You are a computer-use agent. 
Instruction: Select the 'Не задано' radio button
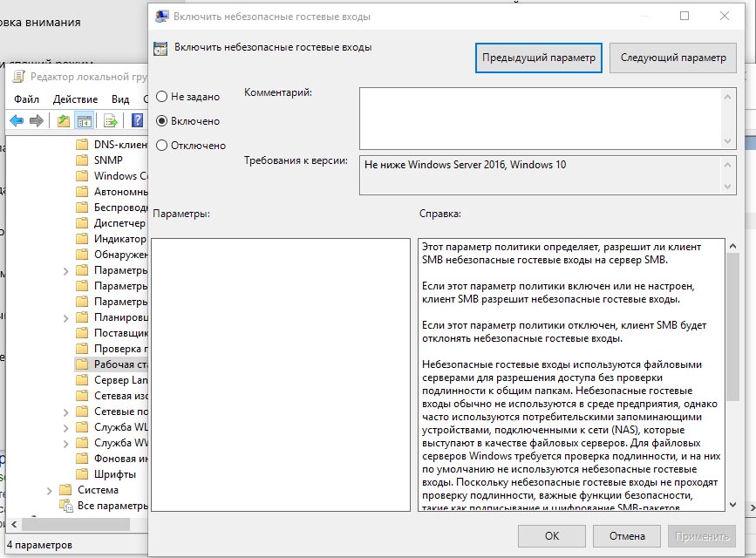pyautogui.click(x=161, y=97)
